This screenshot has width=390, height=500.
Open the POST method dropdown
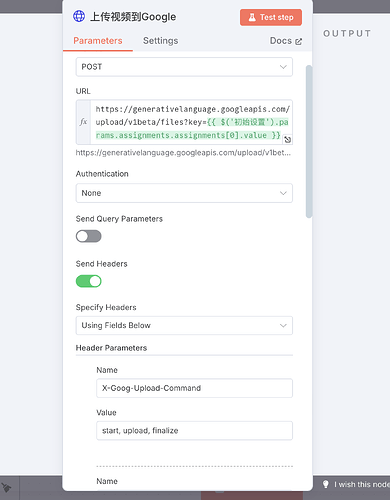coord(184,67)
